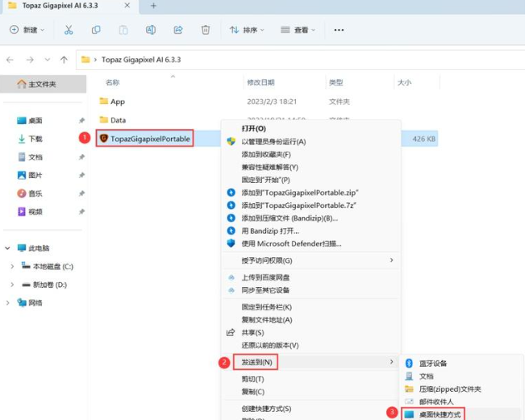This screenshot has height=420, width=529.
Task: Collapse the 此电脑 (This PC) tree node
Action: coord(7,248)
